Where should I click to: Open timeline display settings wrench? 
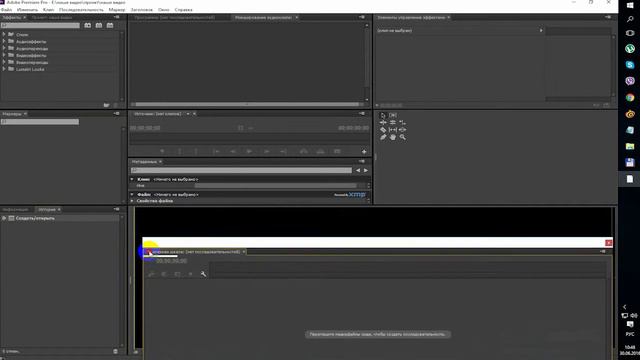tap(203, 274)
